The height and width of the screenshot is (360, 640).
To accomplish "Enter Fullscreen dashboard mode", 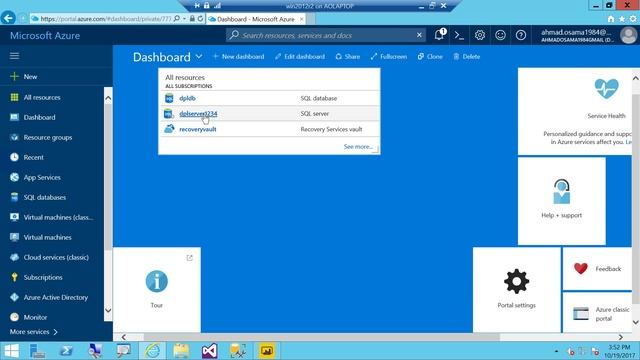I will coord(389,56).
